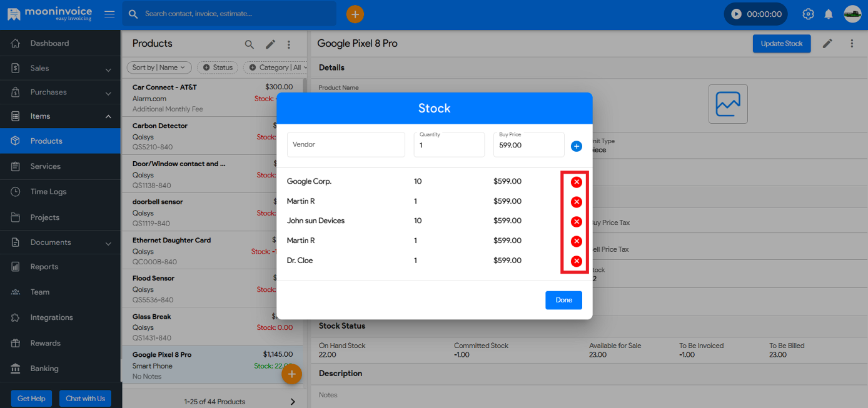Image resolution: width=868 pixels, height=408 pixels.
Task: Open the Sort by Name dropdown
Action: tap(159, 67)
